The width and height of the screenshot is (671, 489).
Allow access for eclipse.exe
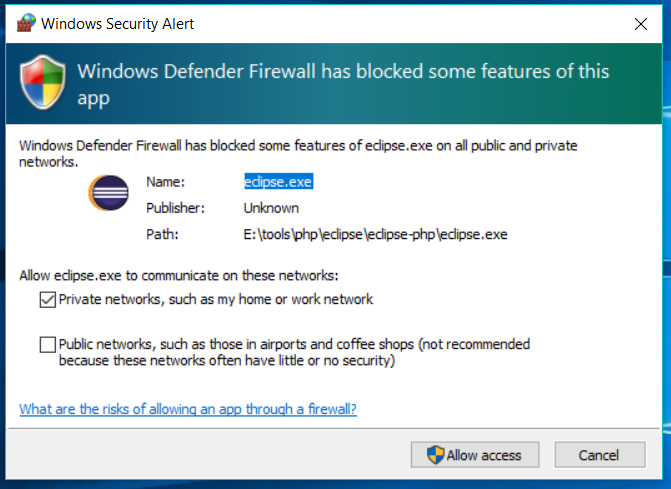coord(475,455)
